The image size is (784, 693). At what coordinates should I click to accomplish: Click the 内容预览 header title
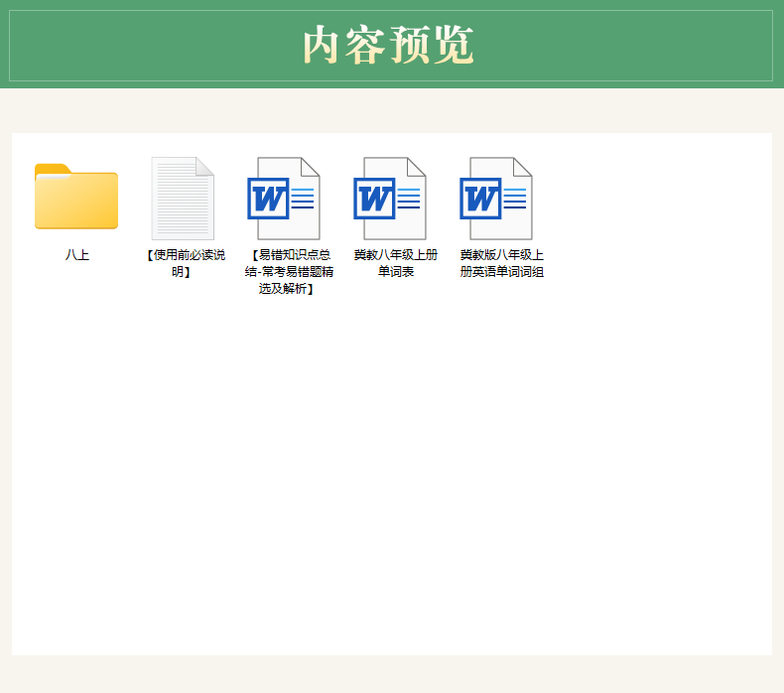[x=388, y=45]
